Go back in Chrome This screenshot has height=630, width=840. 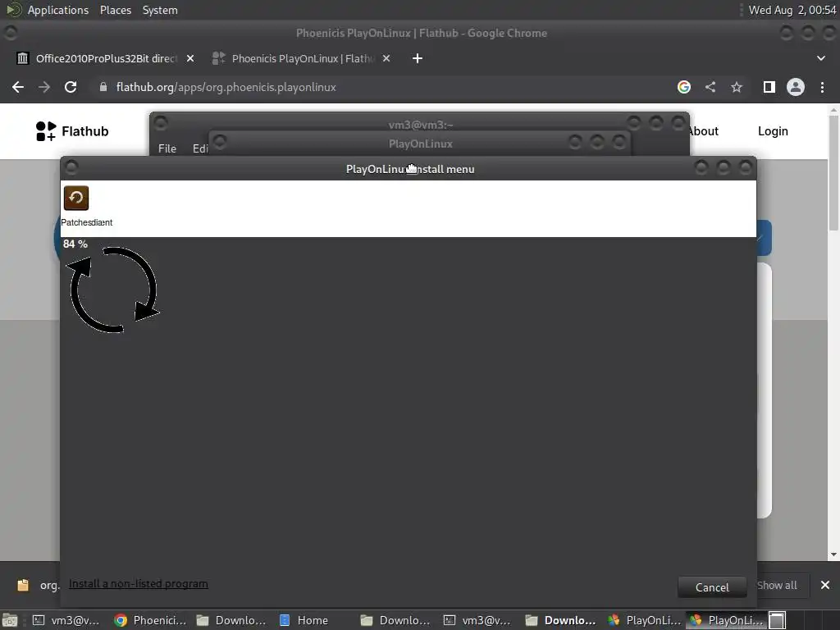point(18,87)
